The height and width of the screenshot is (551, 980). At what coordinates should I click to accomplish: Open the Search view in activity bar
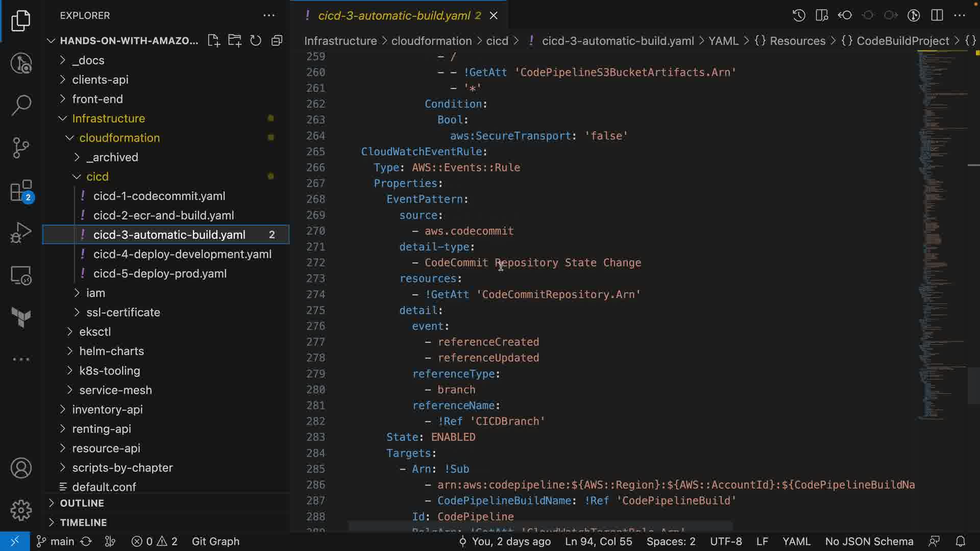(x=21, y=105)
